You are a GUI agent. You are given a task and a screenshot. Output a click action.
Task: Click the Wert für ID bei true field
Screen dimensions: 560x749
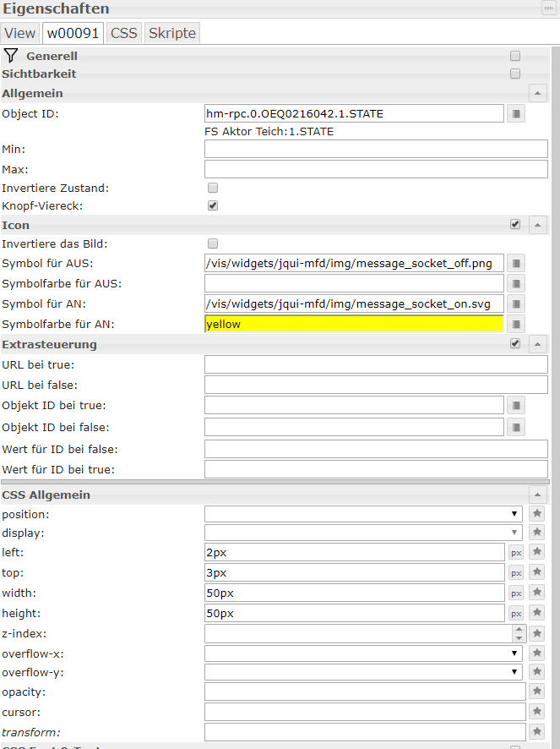click(376, 469)
